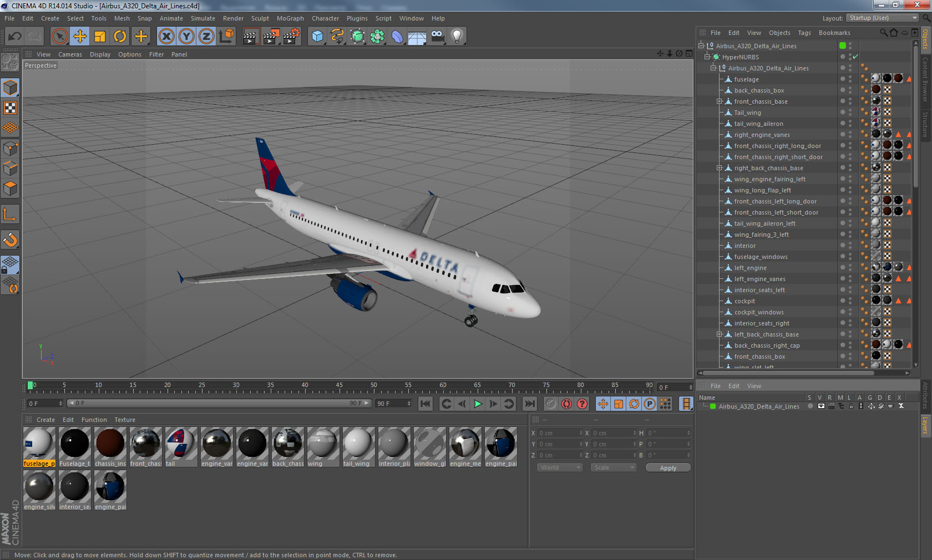This screenshot has height=560, width=932.
Task: Activate the Move tool in top toolbar
Action: 80,37
